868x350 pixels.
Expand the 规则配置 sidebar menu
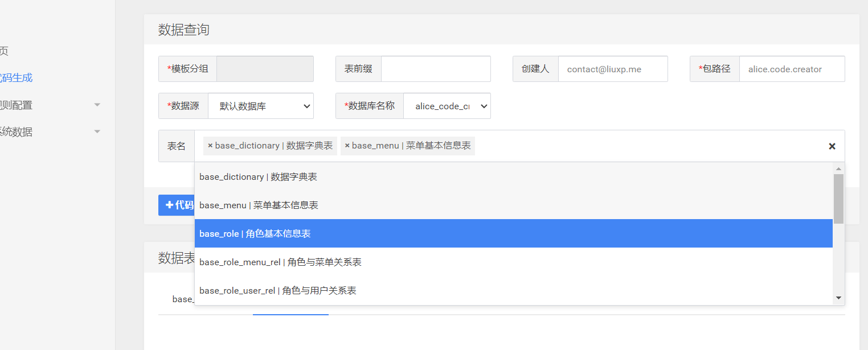50,105
